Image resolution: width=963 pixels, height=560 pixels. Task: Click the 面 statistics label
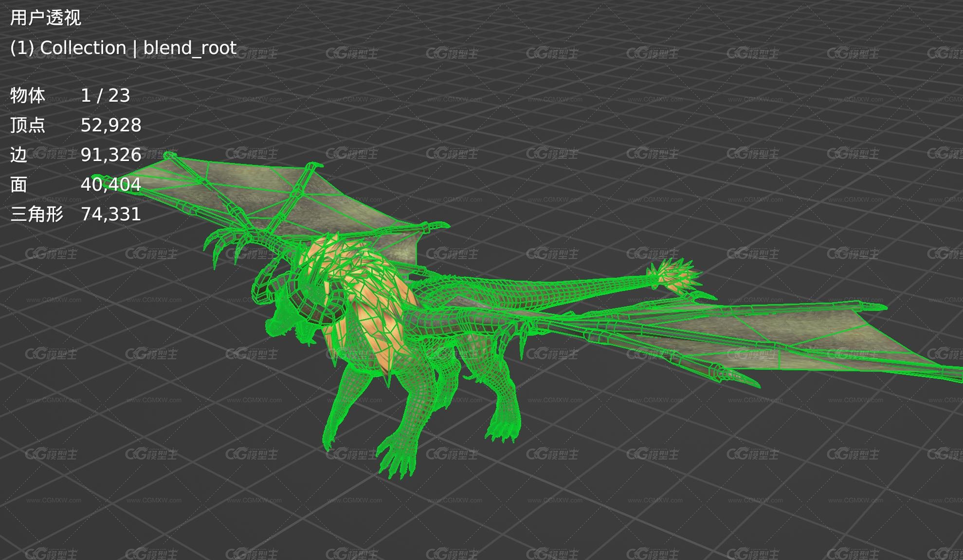point(18,184)
